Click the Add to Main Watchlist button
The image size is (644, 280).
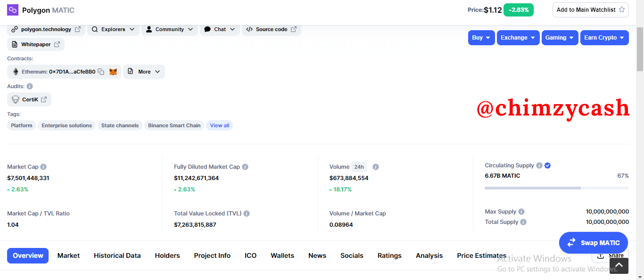(x=591, y=10)
